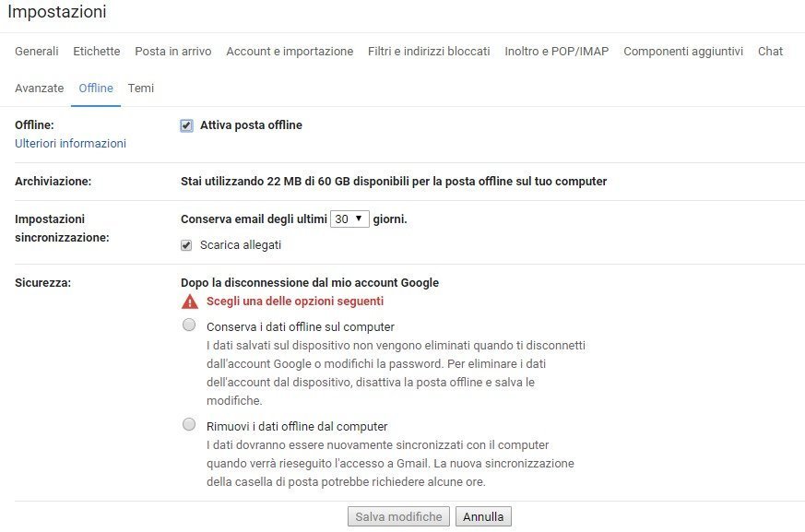Screen dimensions: 805x532
Task: Open Account e importazione tab
Action: [x=290, y=52]
